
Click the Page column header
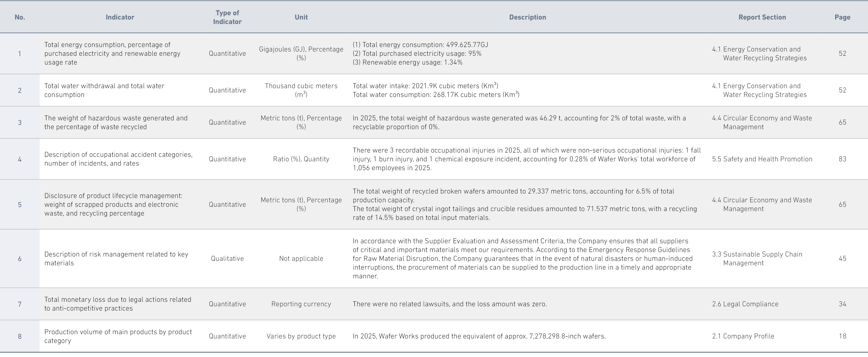coord(842,17)
